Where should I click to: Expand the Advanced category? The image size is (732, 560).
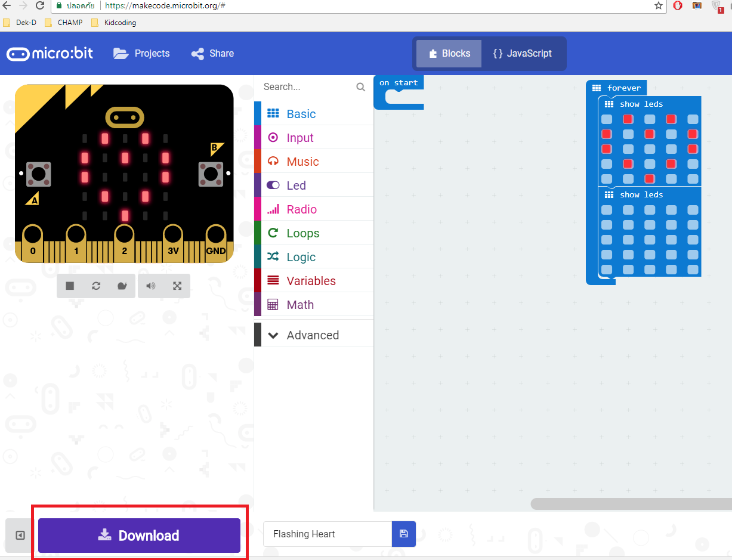tap(313, 335)
